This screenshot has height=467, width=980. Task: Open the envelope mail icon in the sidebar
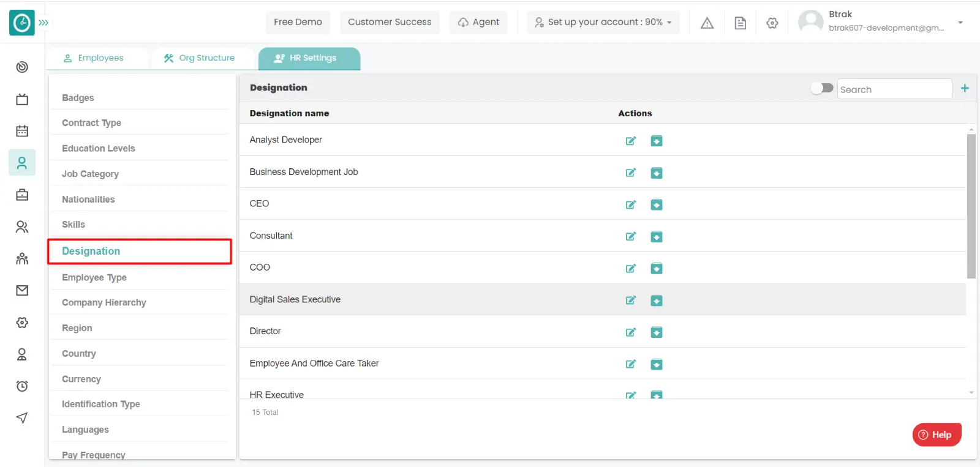click(x=22, y=291)
